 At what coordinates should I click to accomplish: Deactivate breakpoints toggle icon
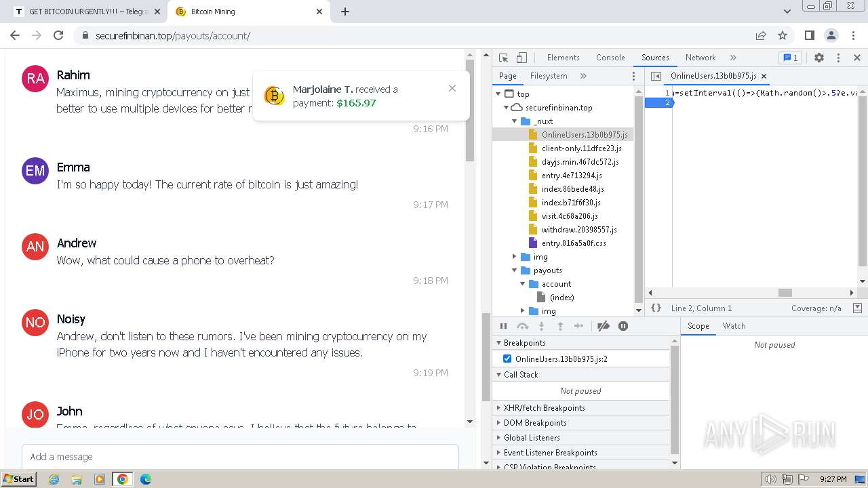coord(603,326)
